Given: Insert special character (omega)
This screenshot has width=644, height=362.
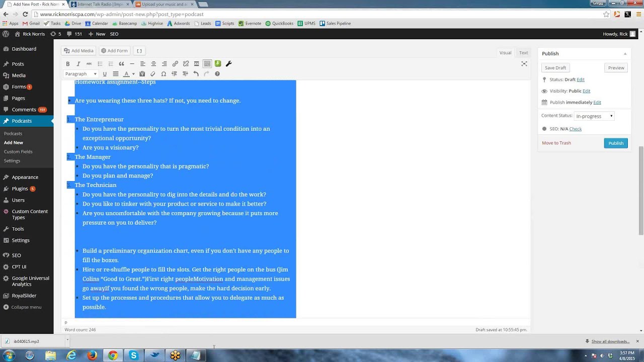Looking at the screenshot, I should click(x=164, y=74).
